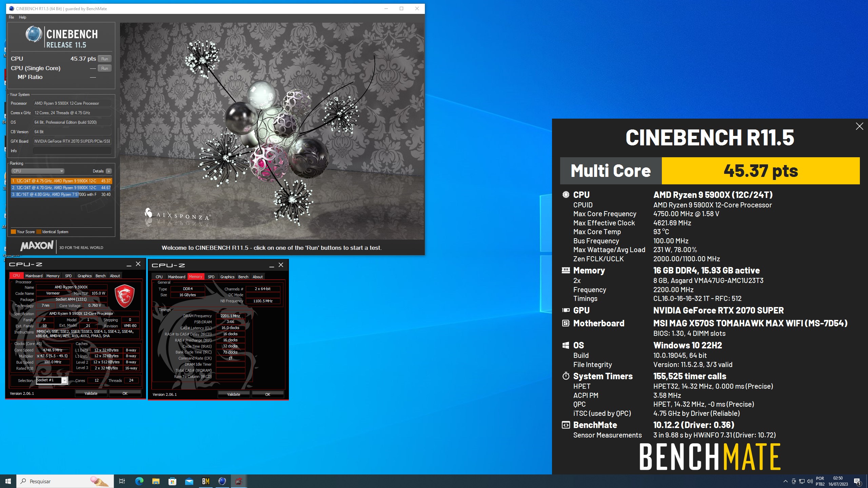The image size is (868, 488).
Task: Click Validate in right CPU-Z window
Action: coord(234,394)
